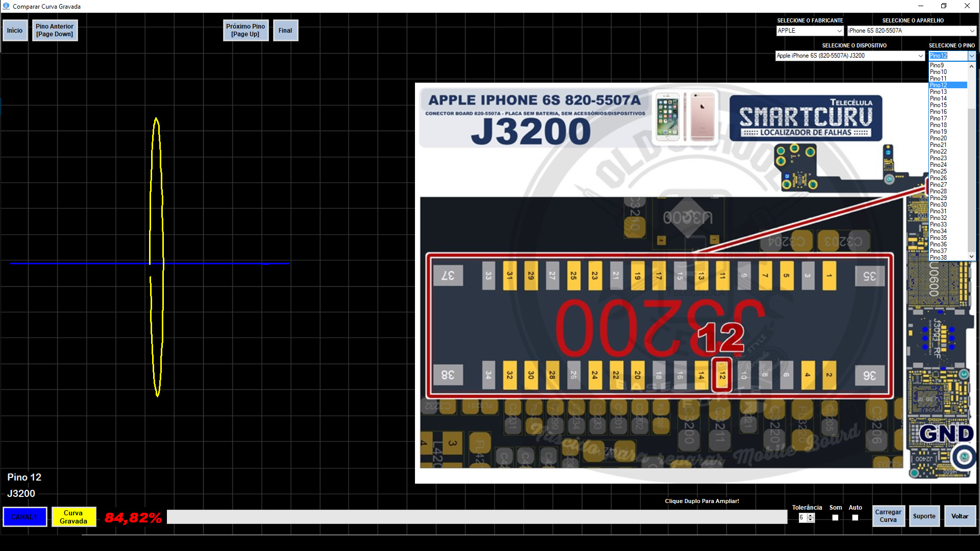Choose Pino21 from the list
This screenshot has height=551, width=980.
(x=948, y=145)
